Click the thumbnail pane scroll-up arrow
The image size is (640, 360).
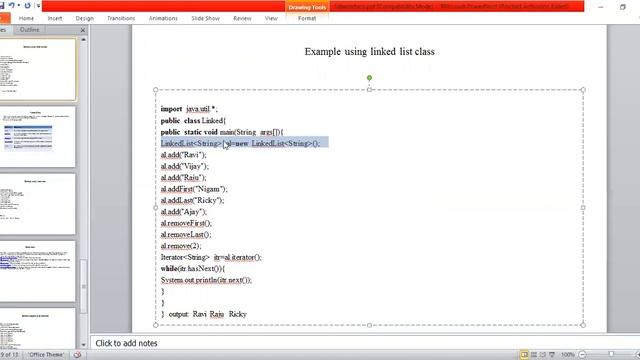coord(84,40)
